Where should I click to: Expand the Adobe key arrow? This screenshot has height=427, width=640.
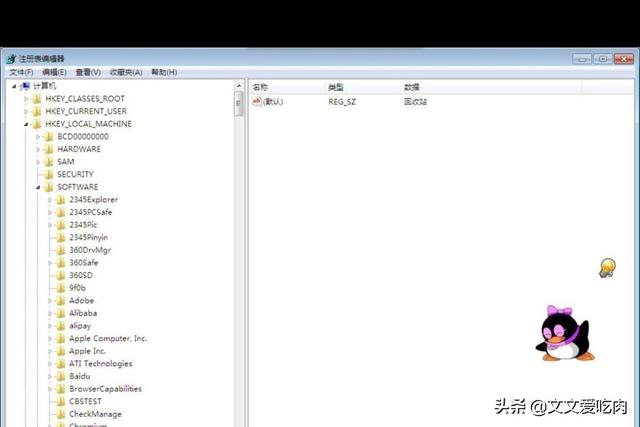pyautogui.click(x=50, y=301)
